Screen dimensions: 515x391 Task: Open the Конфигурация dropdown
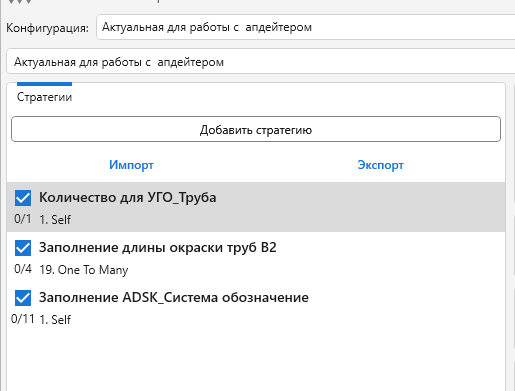(x=306, y=27)
